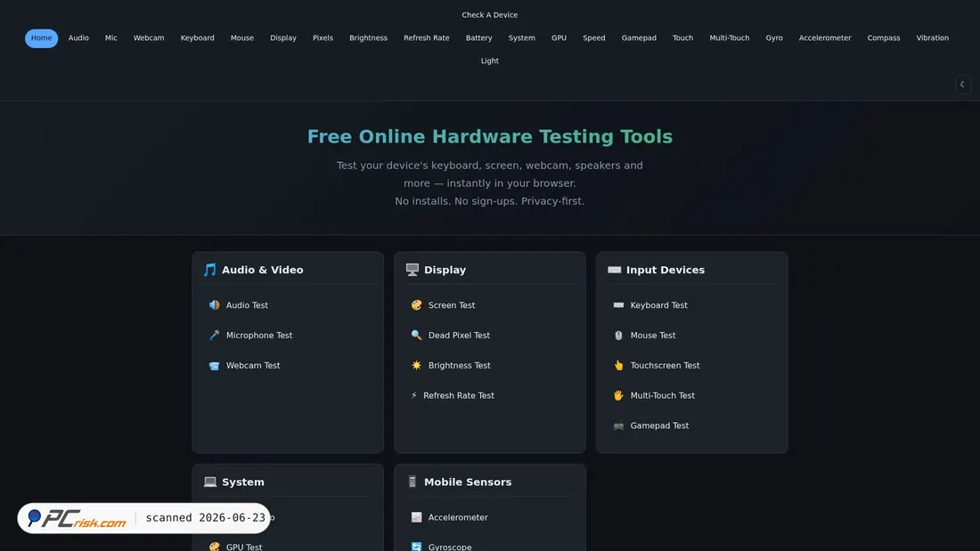
Task: Click the chart icon beside Accelerometer
Action: pyautogui.click(x=416, y=517)
